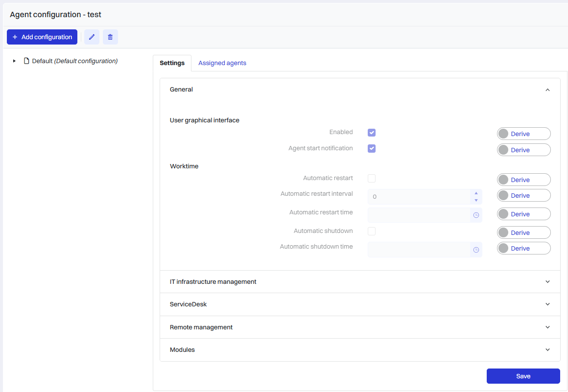Check the Automatic restart checkbox
568x392 pixels.
(x=372, y=178)
